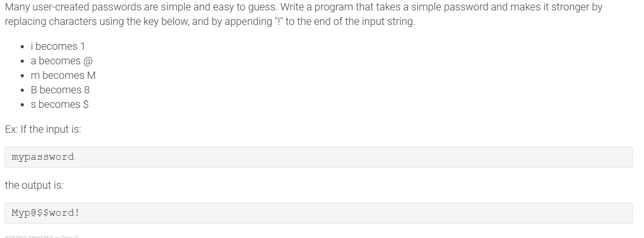Click the "B becomes 8" bullet item
644x238 pixels.
pos(64,90)
